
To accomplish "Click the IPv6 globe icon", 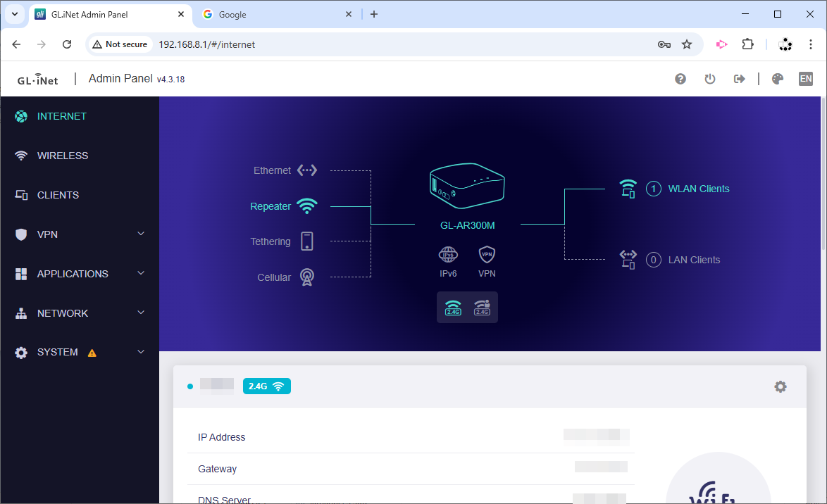I will coord(448,255).
